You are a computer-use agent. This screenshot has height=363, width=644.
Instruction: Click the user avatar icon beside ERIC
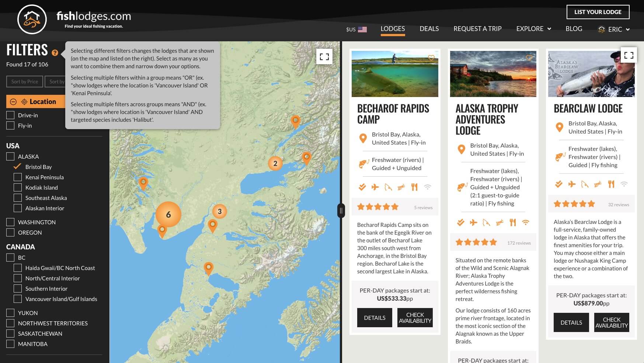(602, 30)
